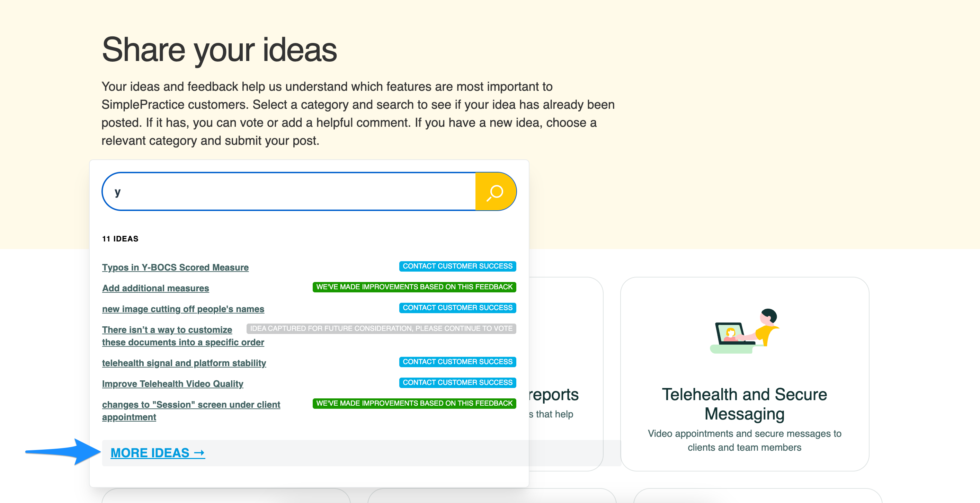Open 'telehealth signal and platform stability' idea

(x=184, y=363)
